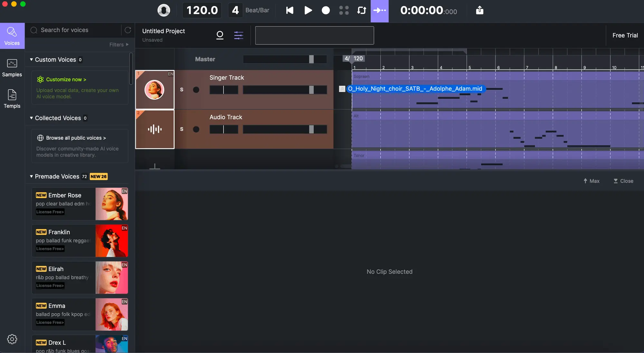Open settings gear in sidebar
The image size is (644, 353).
click(12, 339)
